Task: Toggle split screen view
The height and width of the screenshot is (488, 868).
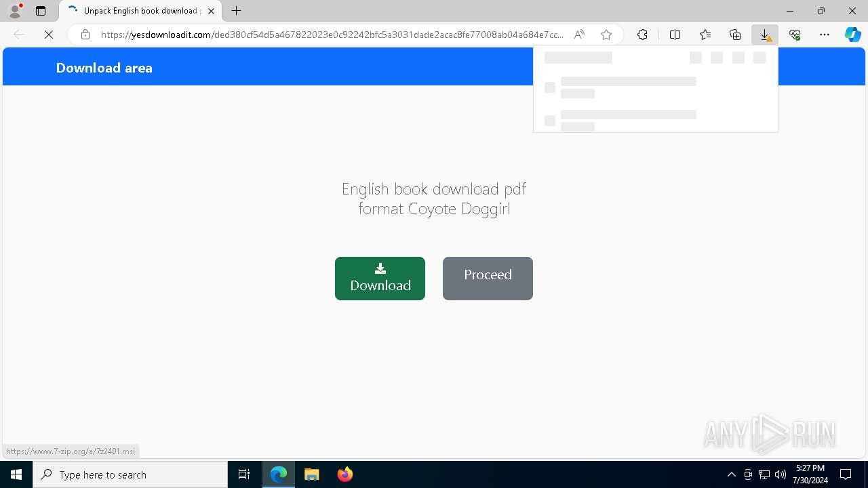Action: 675,35
